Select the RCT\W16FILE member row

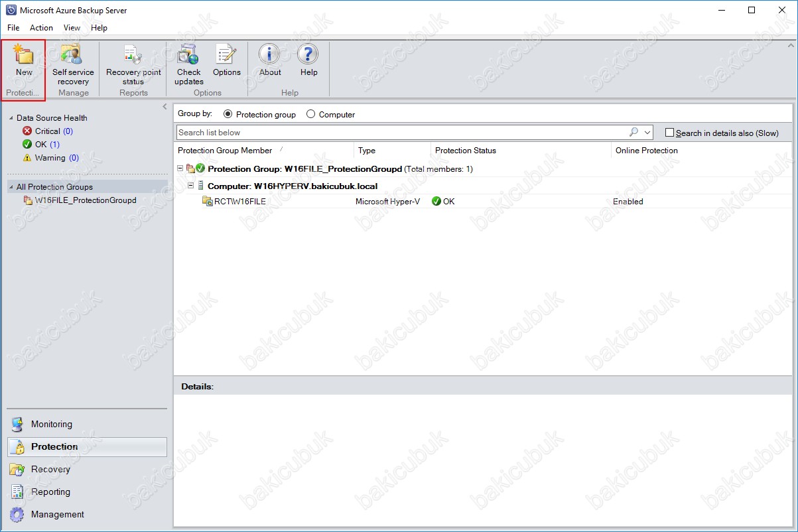click(x=483, y=201)
